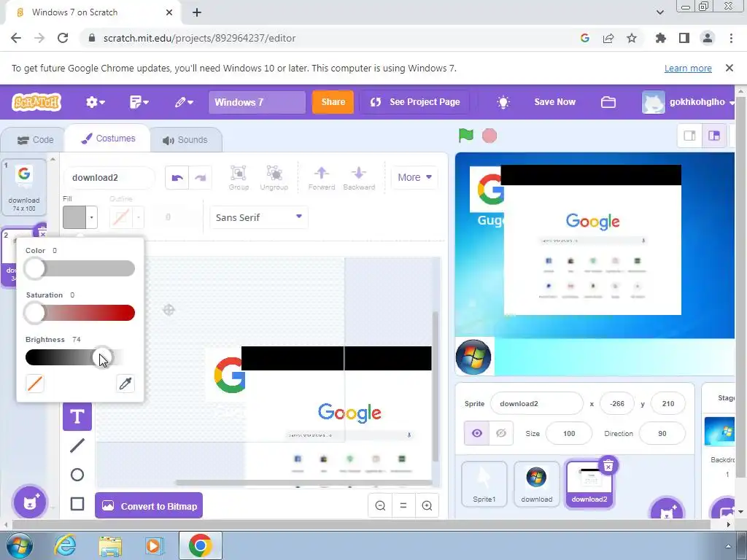
Task: Pick color with the eyedropper
Action: 125,384
